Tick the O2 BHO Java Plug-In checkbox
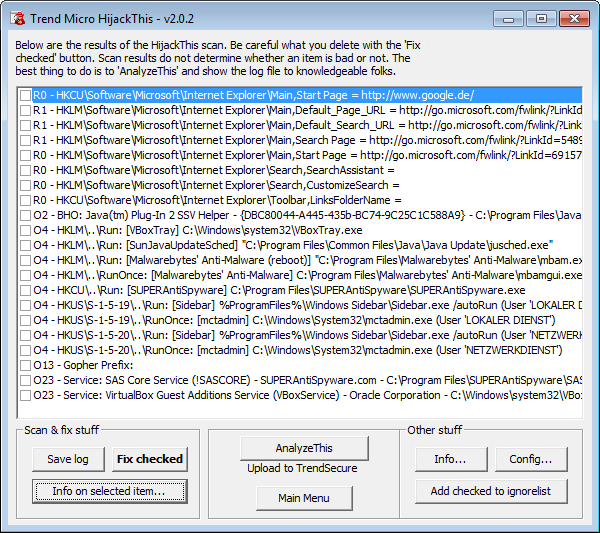600x533 pixels. click(x=25, y=215)
